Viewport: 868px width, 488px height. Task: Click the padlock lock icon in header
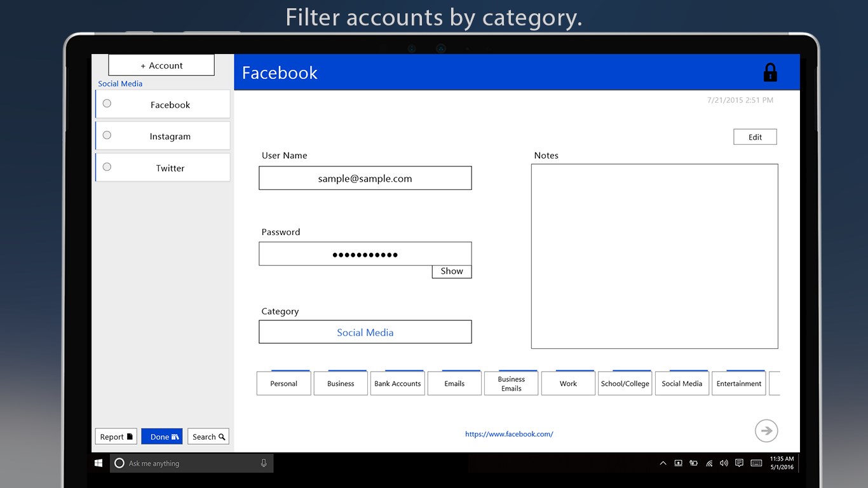[770, 72]
